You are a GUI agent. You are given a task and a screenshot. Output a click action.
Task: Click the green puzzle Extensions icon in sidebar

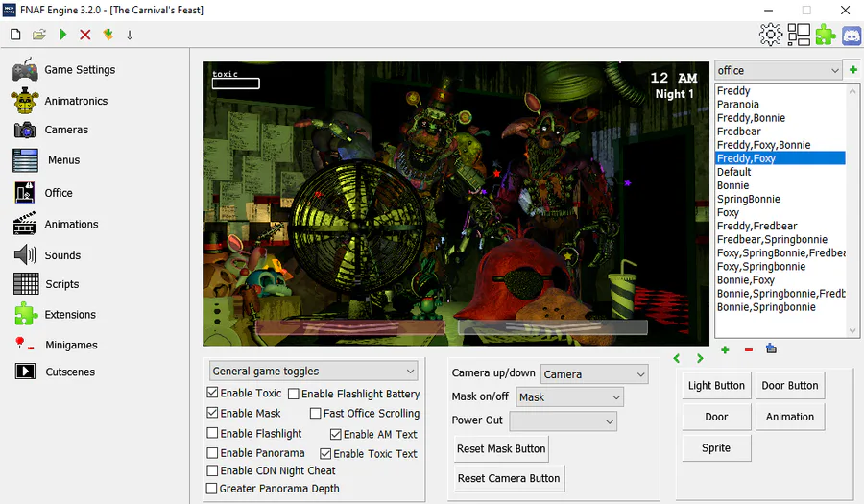click(26, 314)
